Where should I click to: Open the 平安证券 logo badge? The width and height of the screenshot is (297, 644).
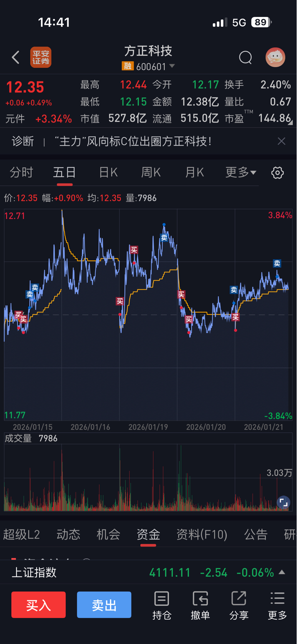(41, 57)
